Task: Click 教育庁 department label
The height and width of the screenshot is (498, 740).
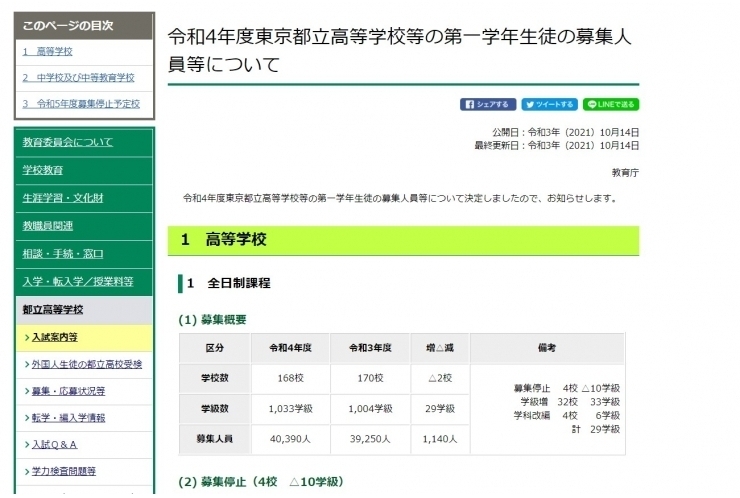Action: [x=625, y=173]
